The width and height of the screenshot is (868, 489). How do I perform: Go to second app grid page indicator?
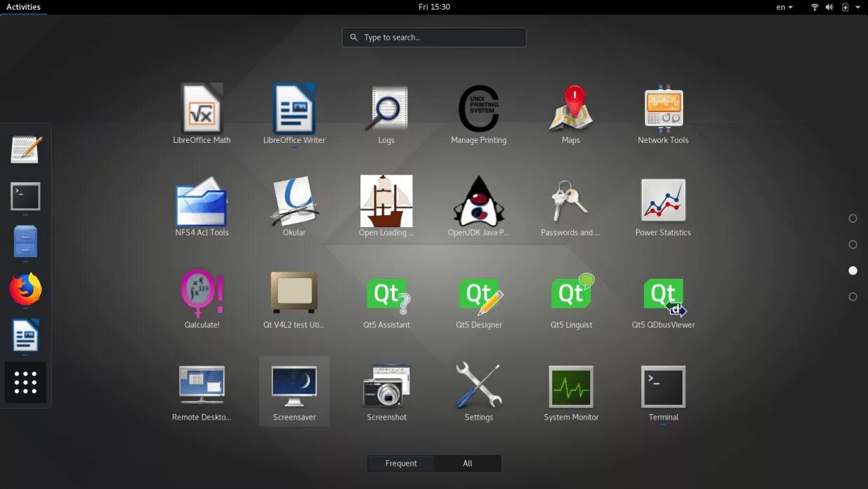853,245
